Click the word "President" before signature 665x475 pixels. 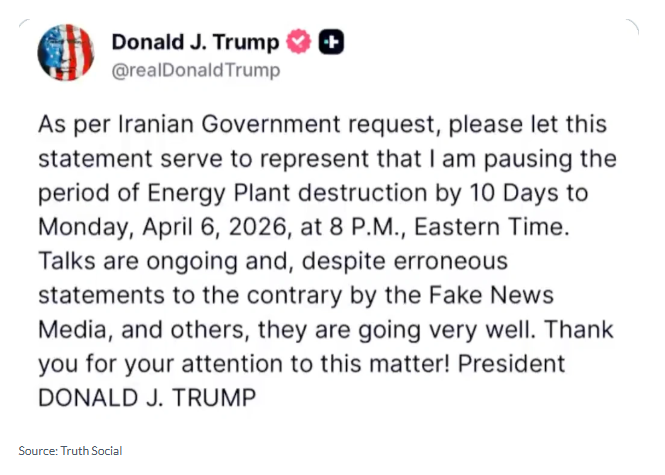511,364
